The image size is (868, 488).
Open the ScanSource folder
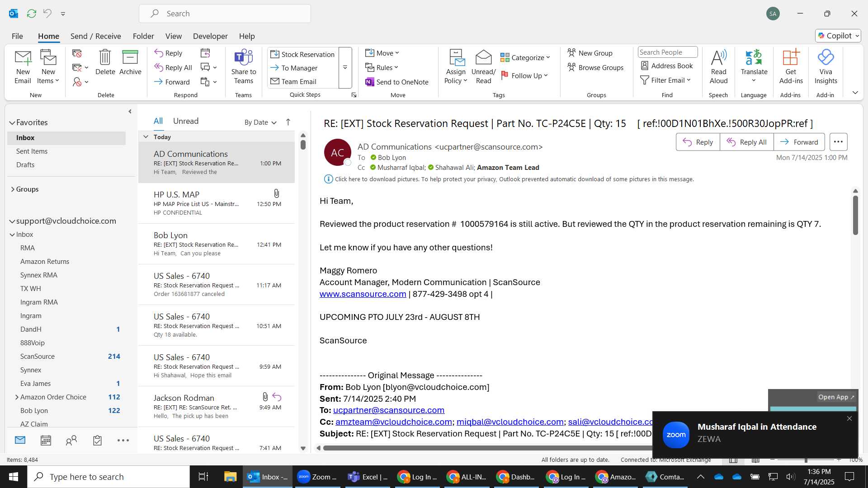[x=38, y=357]
